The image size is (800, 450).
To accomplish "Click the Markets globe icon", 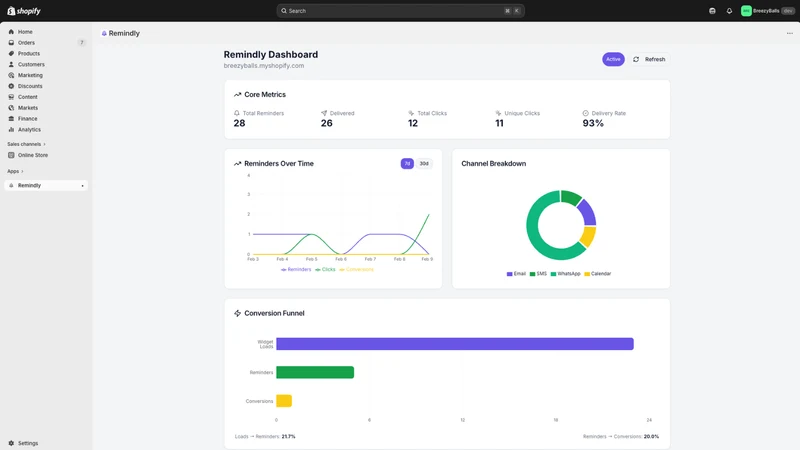I will (11, 108).
